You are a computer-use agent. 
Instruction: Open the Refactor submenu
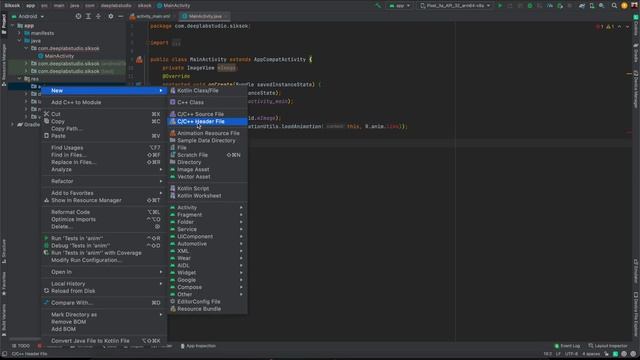coord(104,181)
